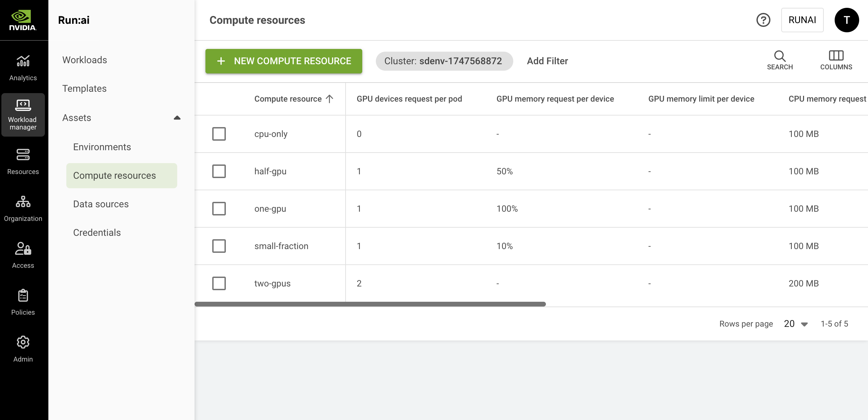Open the Analytics section icon

(23, 62)
